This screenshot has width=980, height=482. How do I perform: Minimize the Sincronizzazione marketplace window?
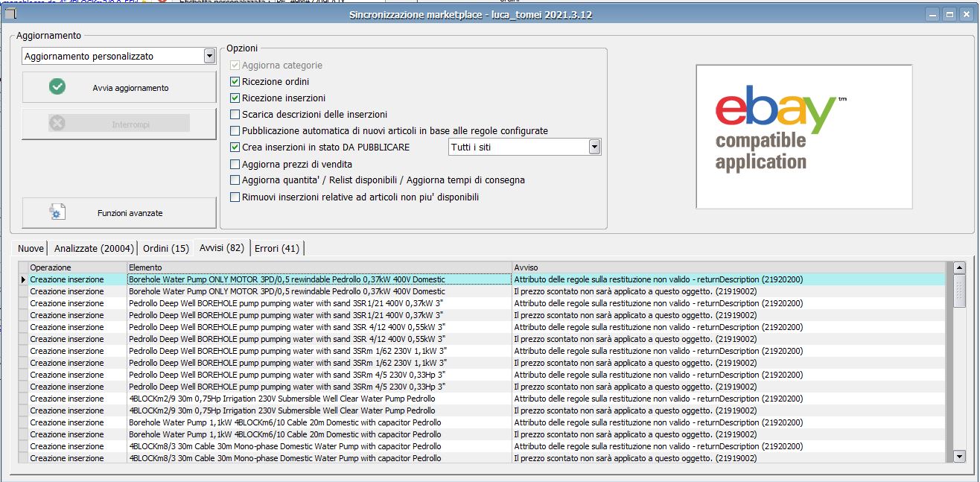click(934, 14)
